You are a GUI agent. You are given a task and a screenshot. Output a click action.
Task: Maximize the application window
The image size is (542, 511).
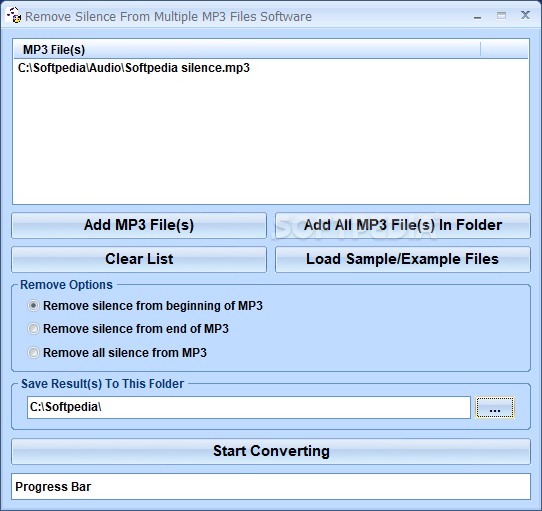tap(501, 16)
